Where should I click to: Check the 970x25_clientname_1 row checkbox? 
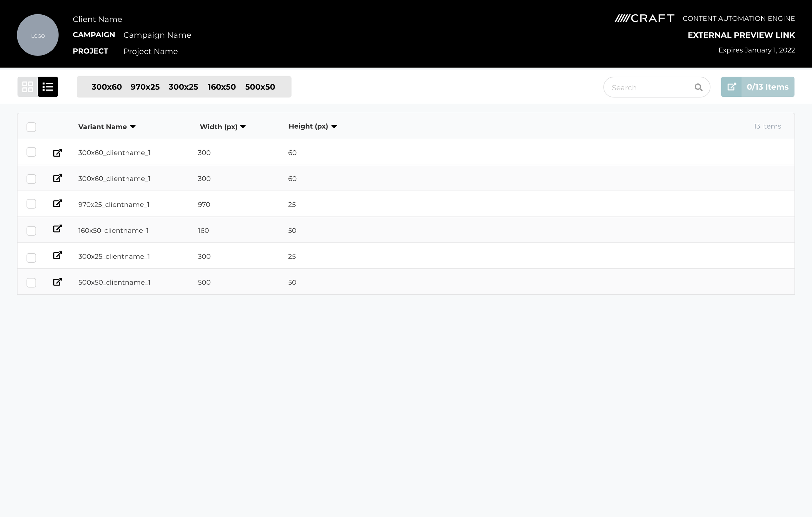tap(32, 204)
